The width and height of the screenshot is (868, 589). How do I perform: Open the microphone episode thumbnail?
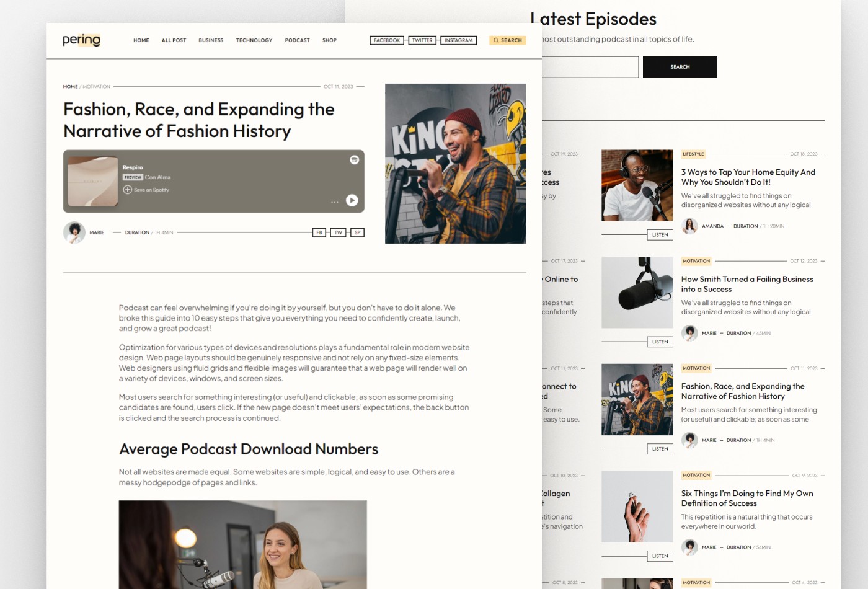(637, 293)
